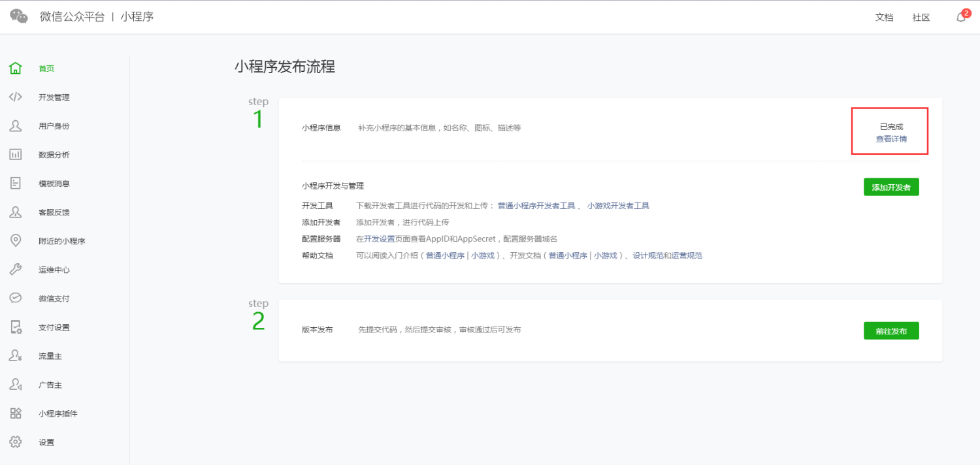980x465 pixels.
Task: Click the 开发设置 link
Action: point(380,239)
